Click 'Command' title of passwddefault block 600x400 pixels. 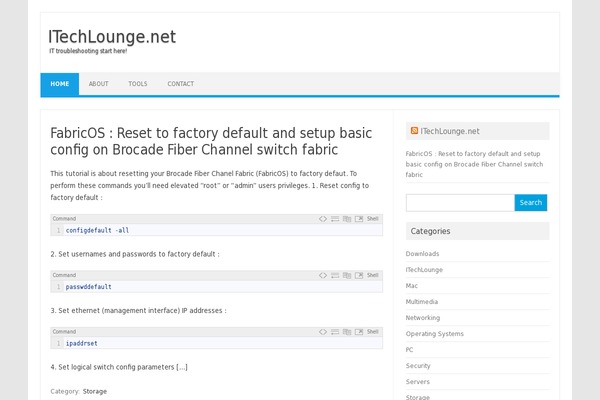tap(64, 275)
